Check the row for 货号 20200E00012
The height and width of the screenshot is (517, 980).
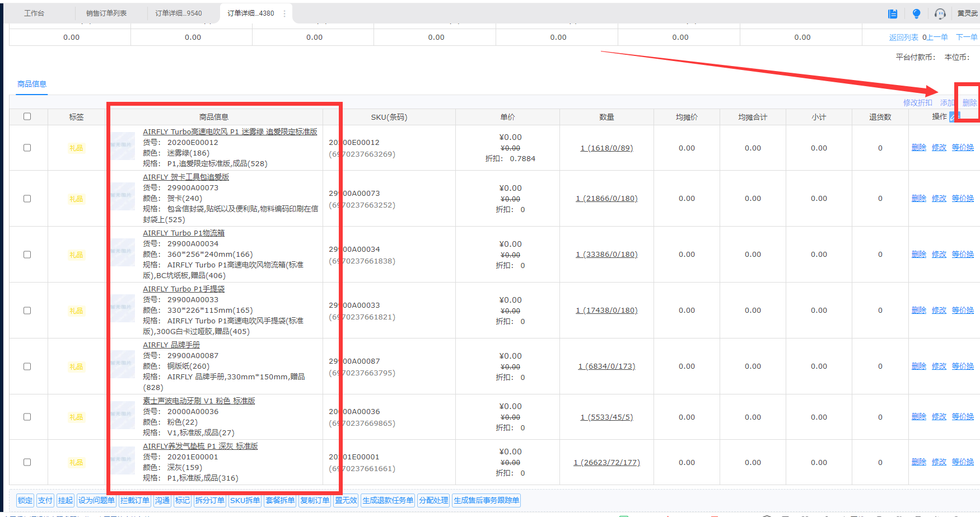pos(27,148)
